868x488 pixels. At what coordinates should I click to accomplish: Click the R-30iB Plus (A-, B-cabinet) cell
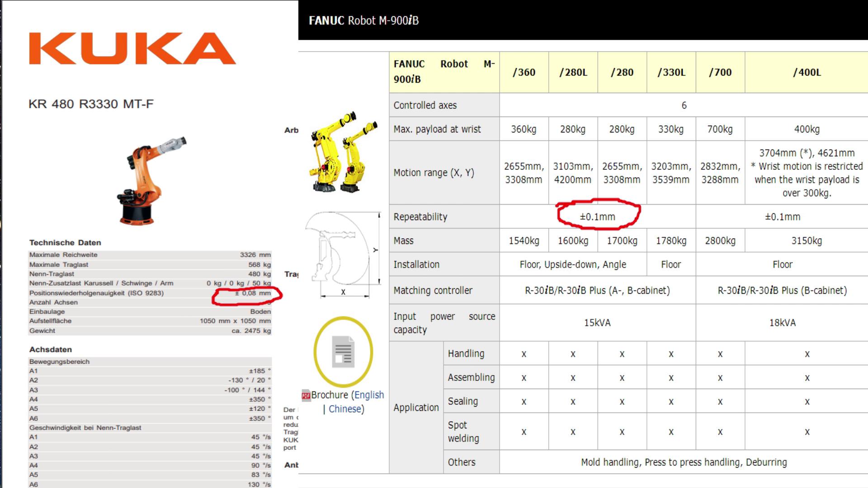(x=598, y=291)
